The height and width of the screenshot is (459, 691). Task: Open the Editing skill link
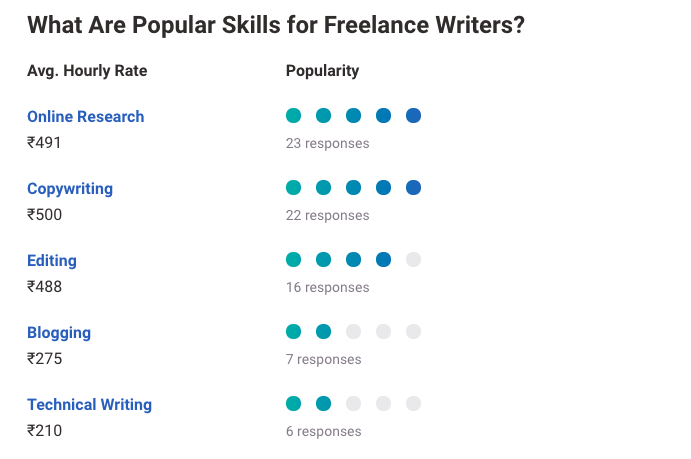pyautogui.click(x=52, y=261)
